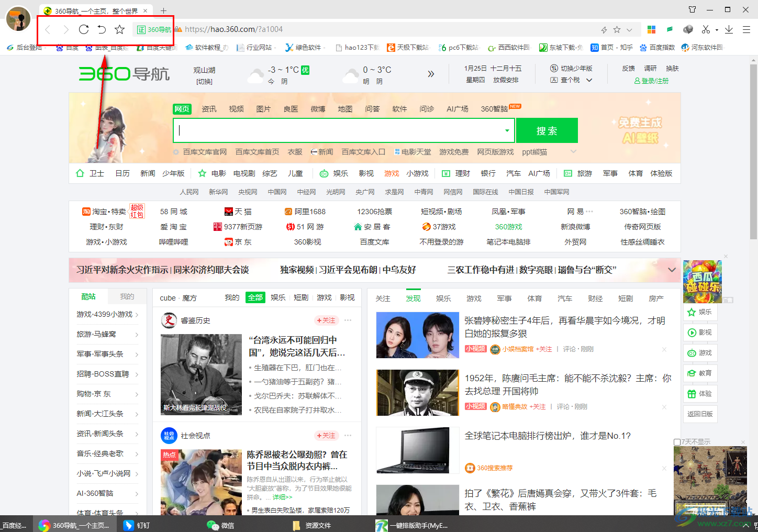
Task: Open the downloads icon in toolbar
Action: [x=729, y=29]
